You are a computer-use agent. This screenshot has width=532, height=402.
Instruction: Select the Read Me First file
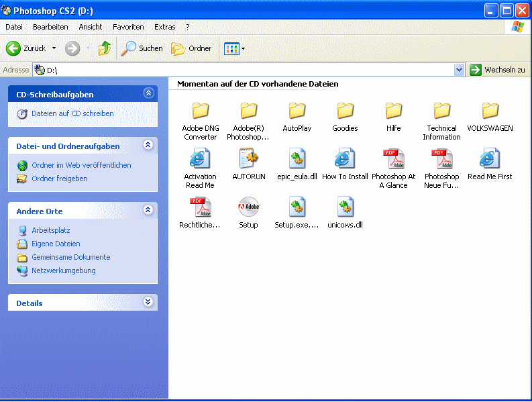pyautogui.click(x=490, y=164)
